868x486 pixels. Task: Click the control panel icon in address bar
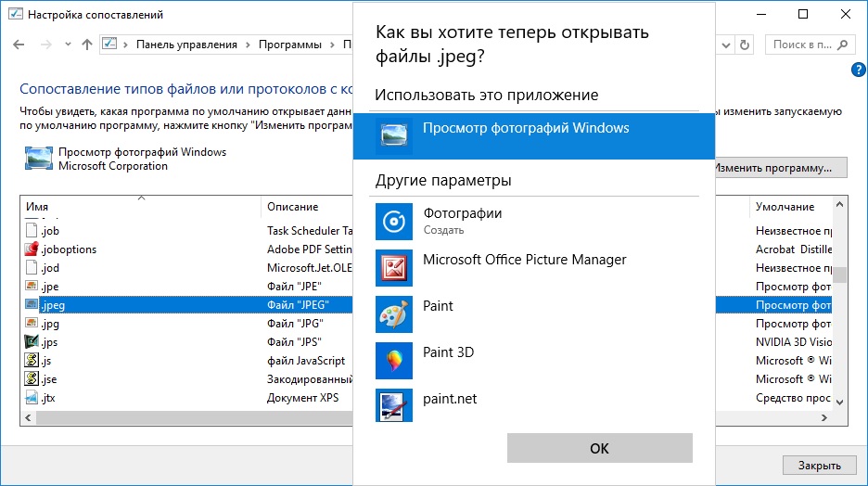pos(109,44)
